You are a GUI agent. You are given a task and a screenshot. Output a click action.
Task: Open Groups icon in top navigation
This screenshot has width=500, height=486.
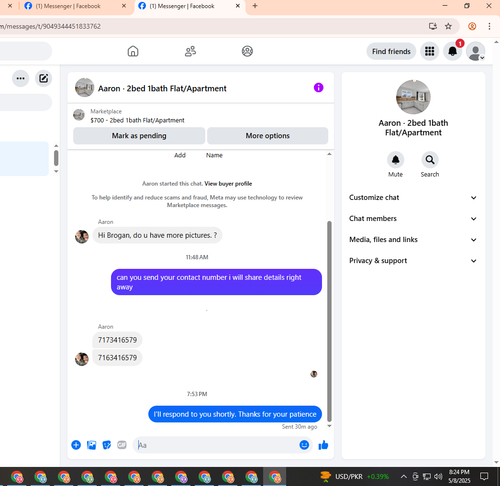[247, 51]
